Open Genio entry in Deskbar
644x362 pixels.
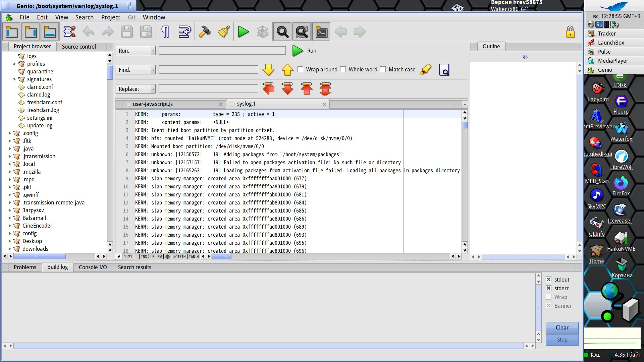[605, 70]
